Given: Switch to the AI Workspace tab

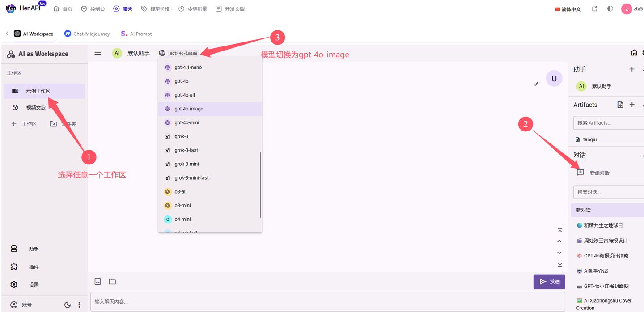Looking at the screenshot, I should point(34,34).
